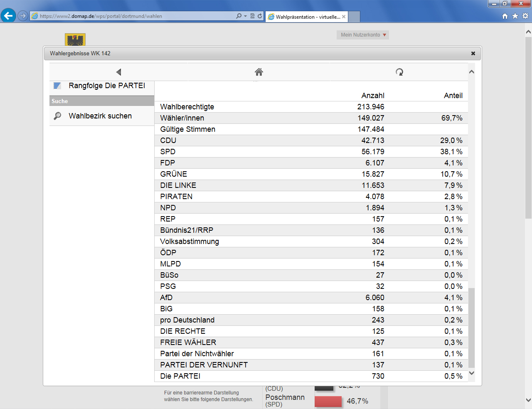Open the Mein Nutzerkonto dropdown
This screenshot has width=532, height=409.
(363, 35)
